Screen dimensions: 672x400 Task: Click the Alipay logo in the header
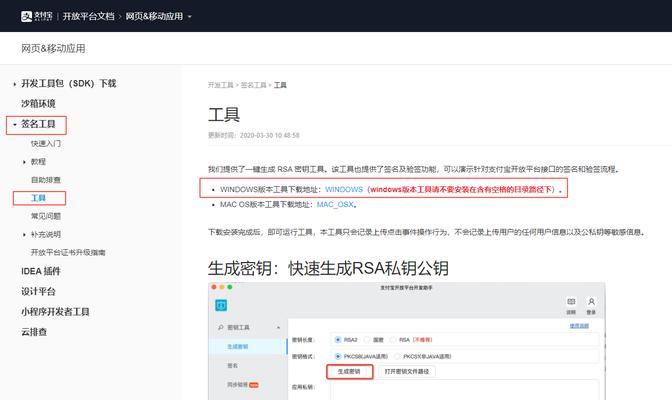coord(36,16)
